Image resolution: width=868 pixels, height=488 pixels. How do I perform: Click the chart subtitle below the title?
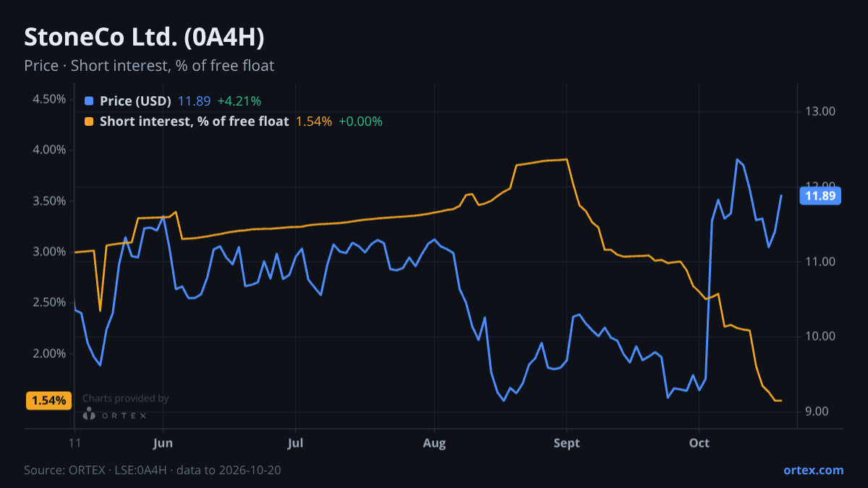(x=149, y=66)
